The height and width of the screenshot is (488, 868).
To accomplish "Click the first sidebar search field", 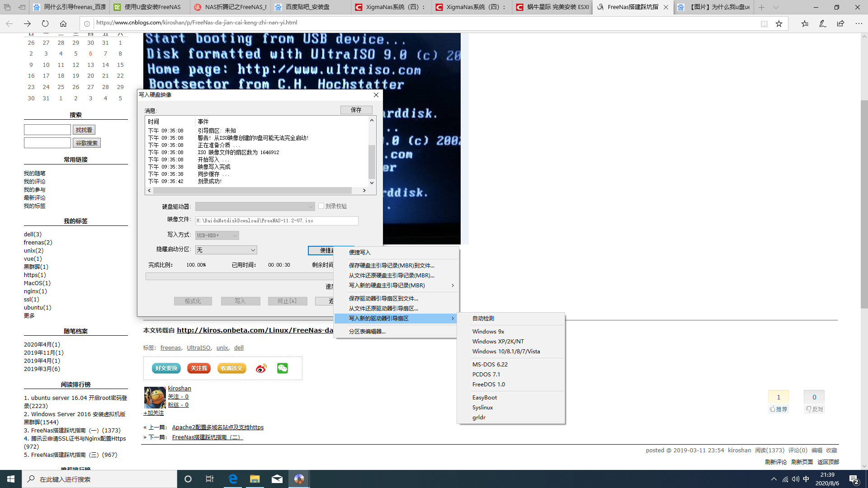I will click(47, 130).
